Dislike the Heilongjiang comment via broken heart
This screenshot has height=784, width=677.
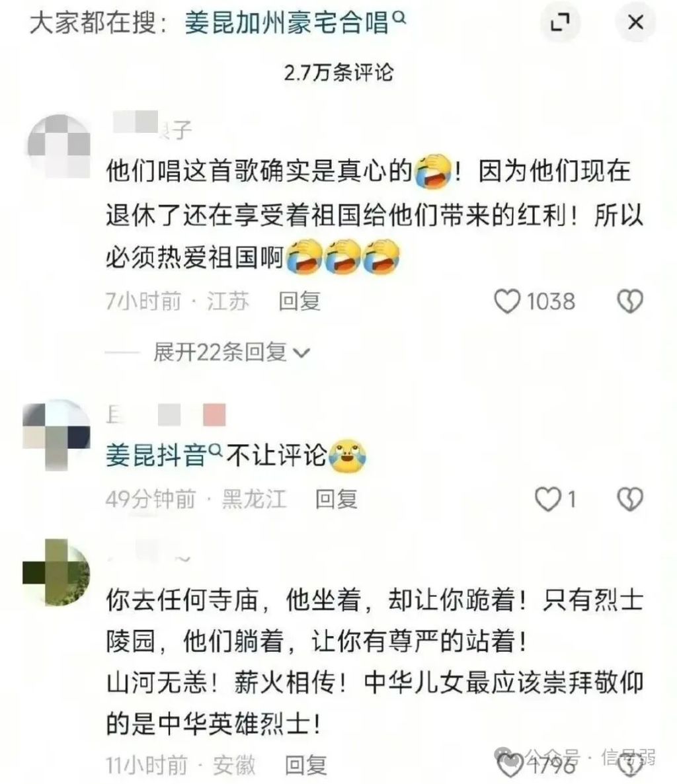pyautogui.click(x=630, y=499)
